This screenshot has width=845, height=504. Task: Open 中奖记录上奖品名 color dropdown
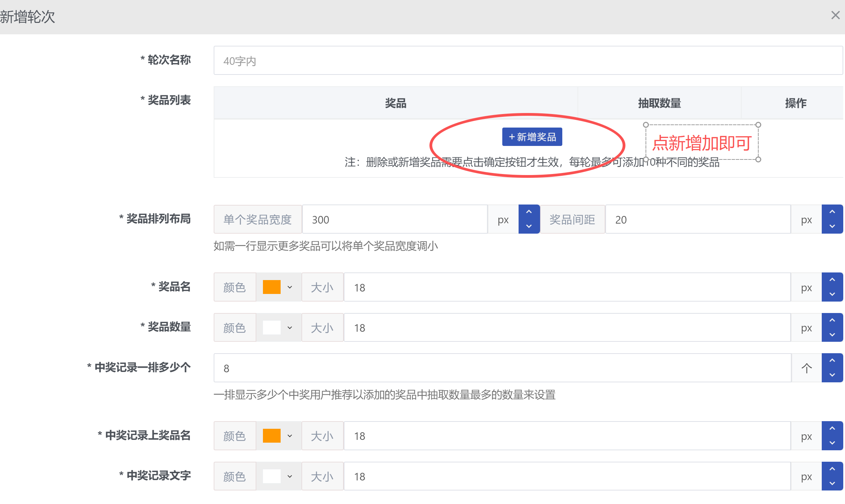point(290,436)
